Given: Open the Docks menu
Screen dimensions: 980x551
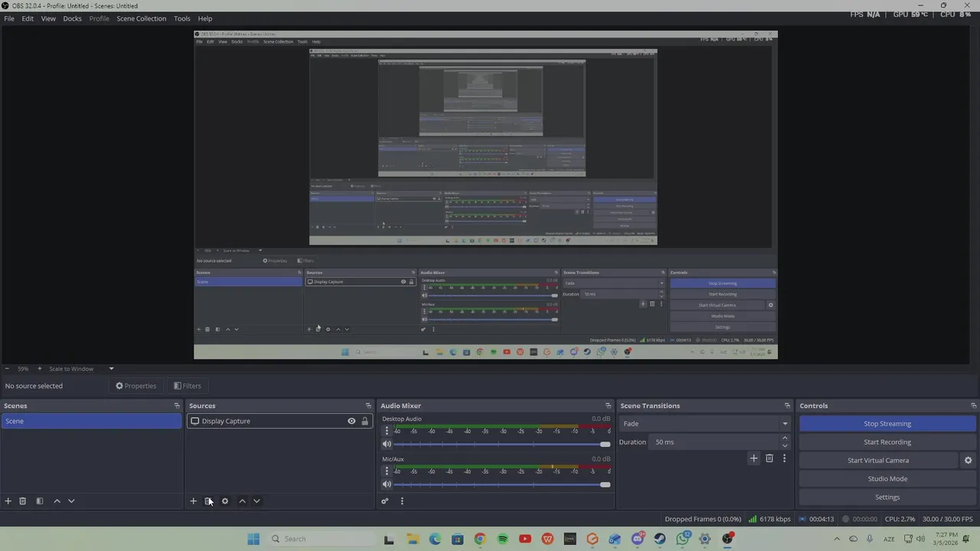Looking at the screenshot, I should [x=72, y=18].
